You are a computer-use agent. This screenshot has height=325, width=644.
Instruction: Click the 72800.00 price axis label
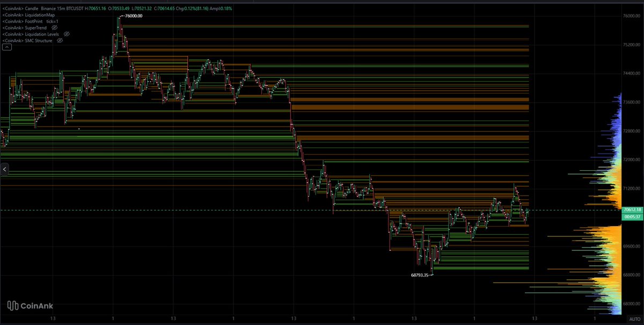pyautogui.click(x=631, y=131)
